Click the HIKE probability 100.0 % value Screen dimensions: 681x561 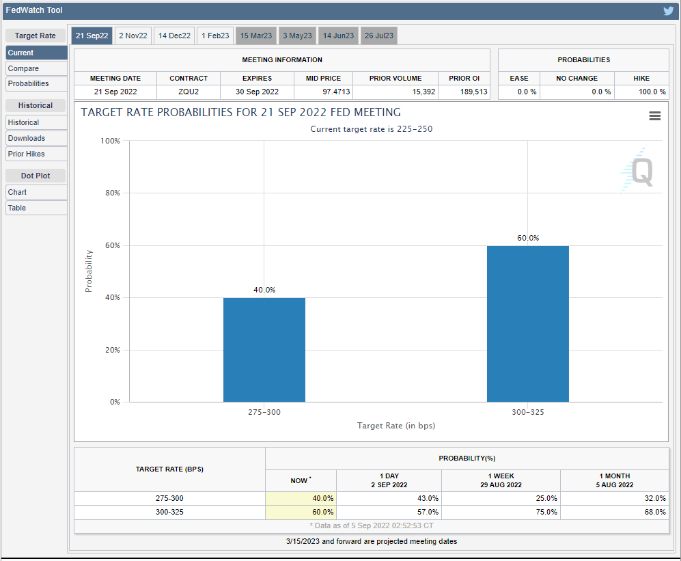652,92
